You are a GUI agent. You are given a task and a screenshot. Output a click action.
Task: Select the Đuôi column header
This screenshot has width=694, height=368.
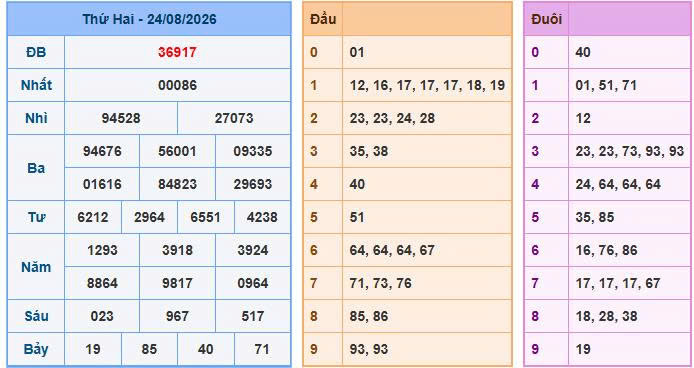546,19
